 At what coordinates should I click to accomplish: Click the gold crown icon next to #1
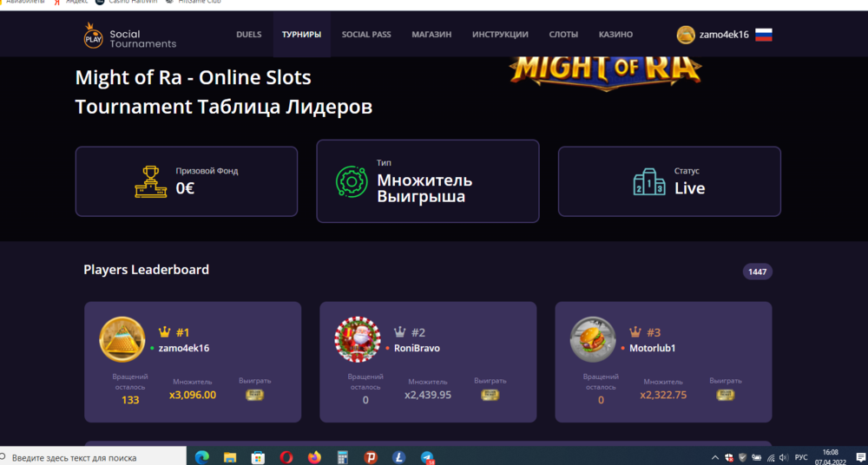(164, 332)
